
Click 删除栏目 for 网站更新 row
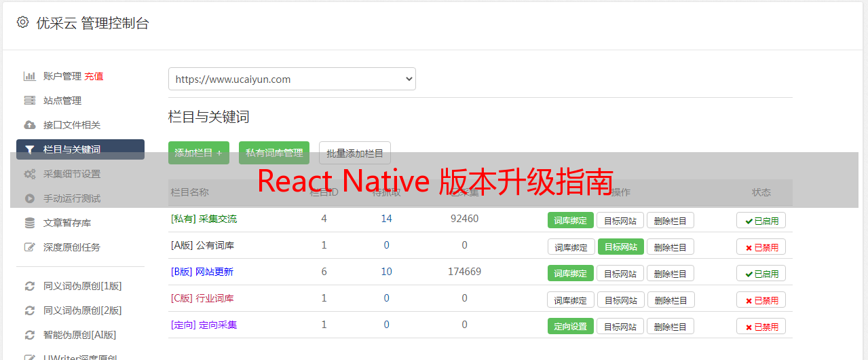pos(671,273)
